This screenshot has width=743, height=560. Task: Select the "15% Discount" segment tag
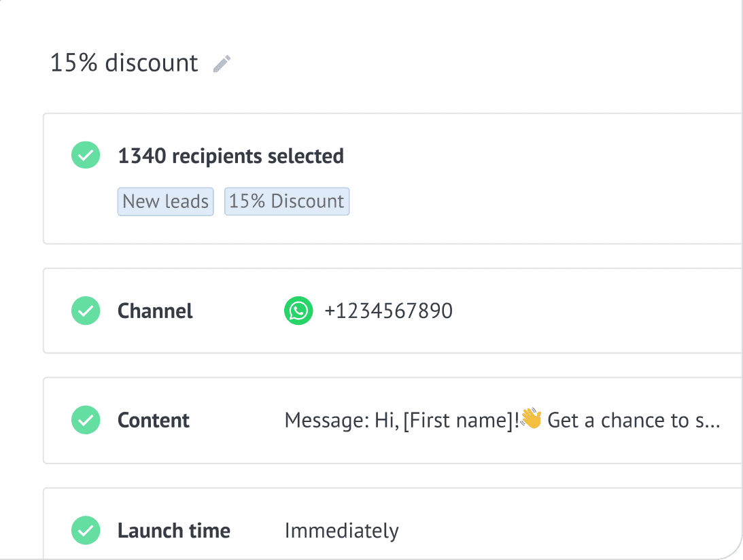tap(287, 201)
